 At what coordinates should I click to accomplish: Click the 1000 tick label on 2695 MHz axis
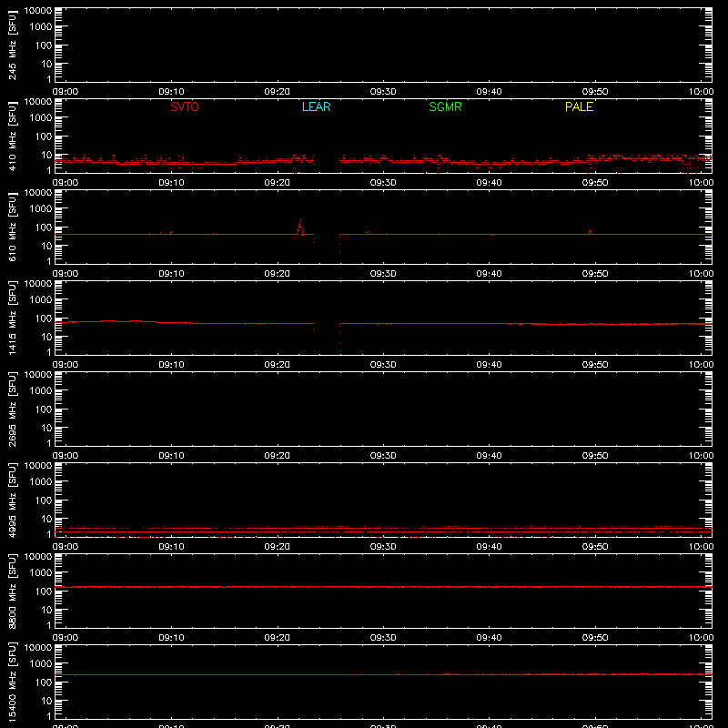pyautogui.click(x=41, y=391)
